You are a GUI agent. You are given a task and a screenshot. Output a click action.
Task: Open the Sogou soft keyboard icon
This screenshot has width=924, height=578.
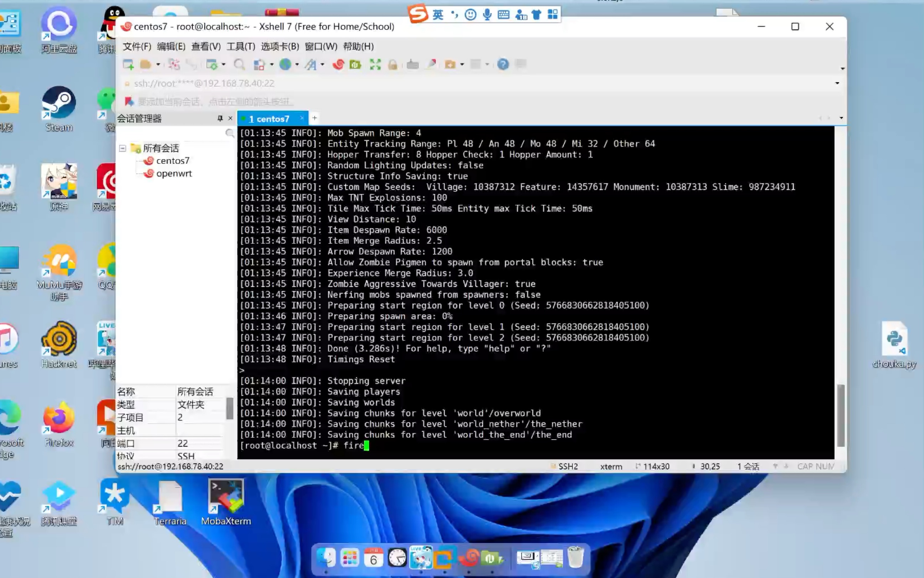click(504, 15)
